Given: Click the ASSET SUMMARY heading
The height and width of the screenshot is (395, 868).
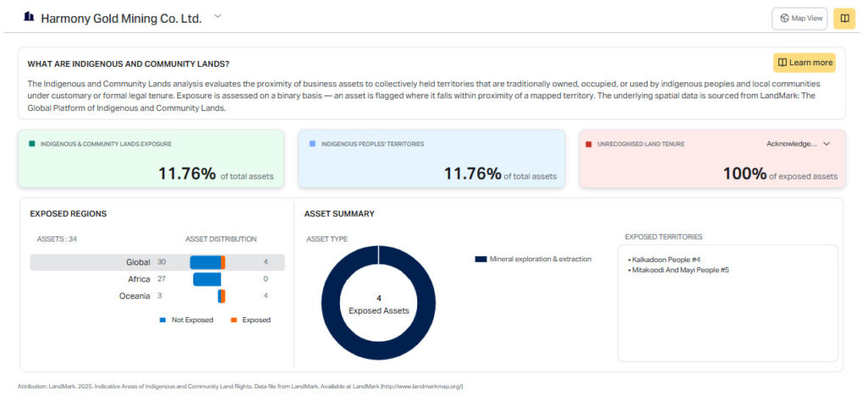Looking at the screenshot, I should 339,214.
